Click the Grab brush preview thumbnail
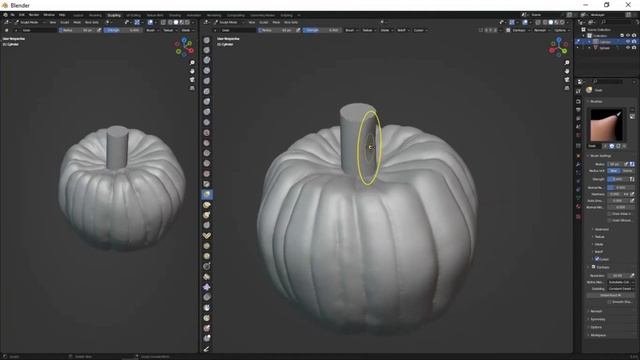 coord(607,125)
